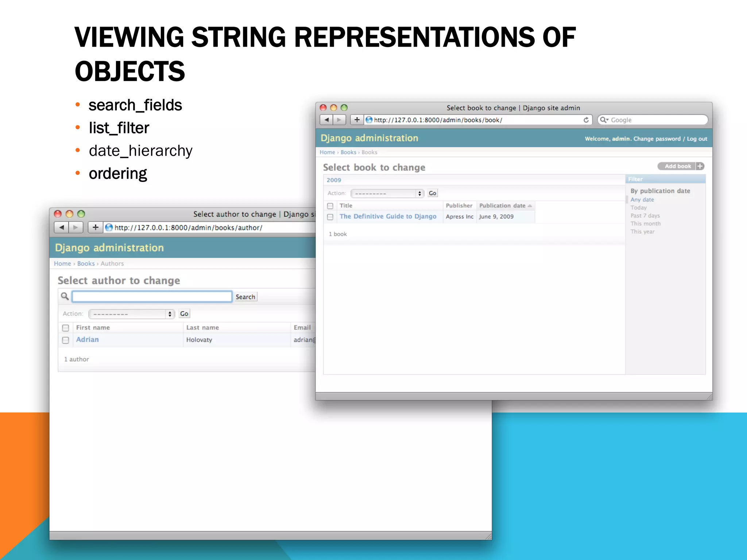
Task: Click the plus icon beside Add book
Action: 700,166
